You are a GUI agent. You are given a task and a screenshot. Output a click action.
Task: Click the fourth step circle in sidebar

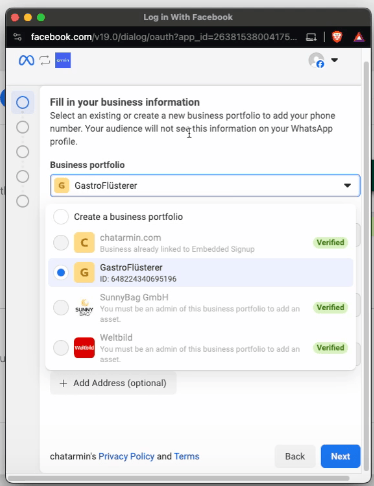coord(23,176)
